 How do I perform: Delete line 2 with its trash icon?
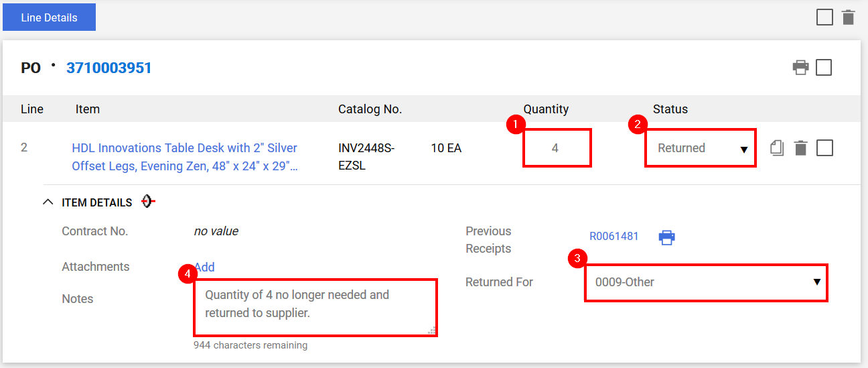(800, 148)
